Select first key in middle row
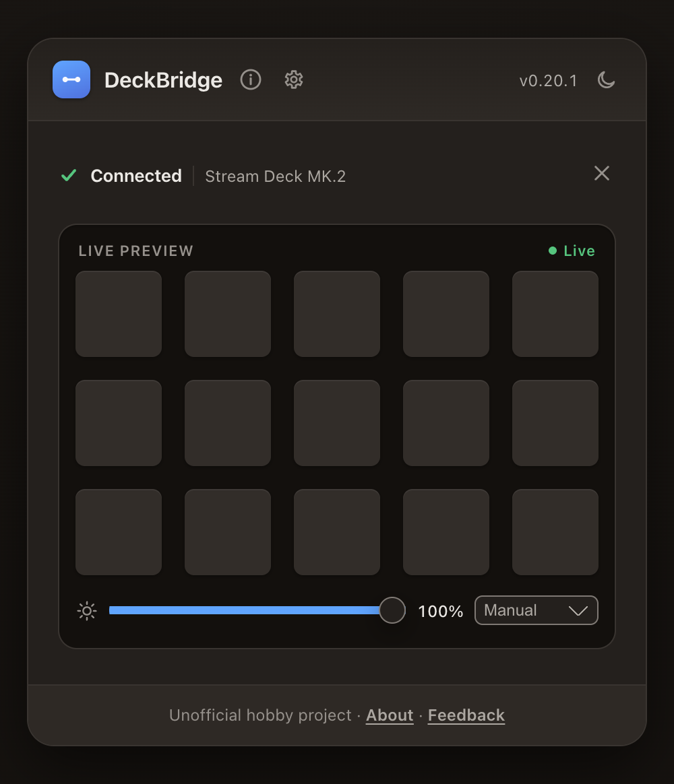The width and height of the screenshot is (674, 784). click(x=119, y=423)
